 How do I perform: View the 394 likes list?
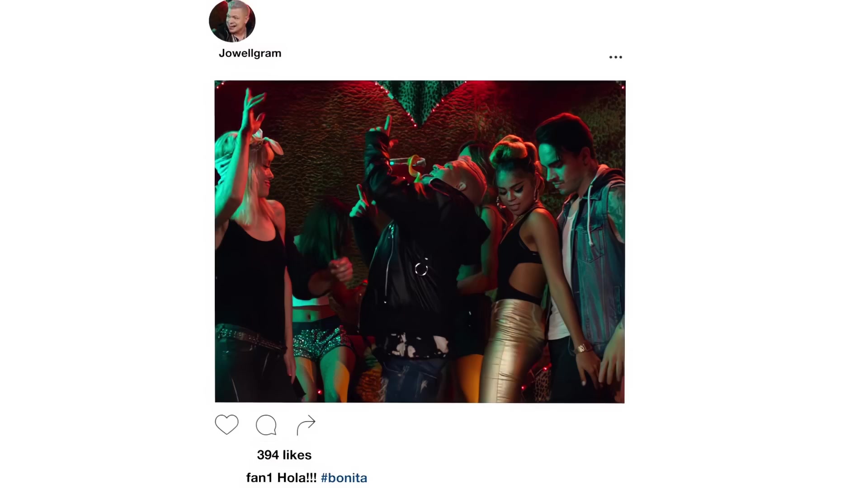pyautogui.click(x=284, y=455)
